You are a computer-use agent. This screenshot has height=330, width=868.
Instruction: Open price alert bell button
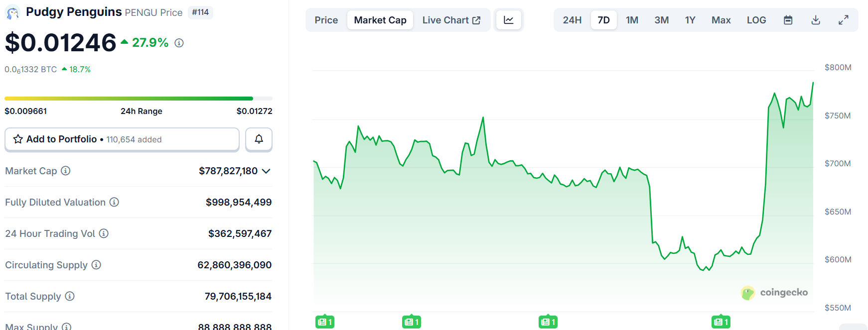pyautogui.click(x=259, y=139)
